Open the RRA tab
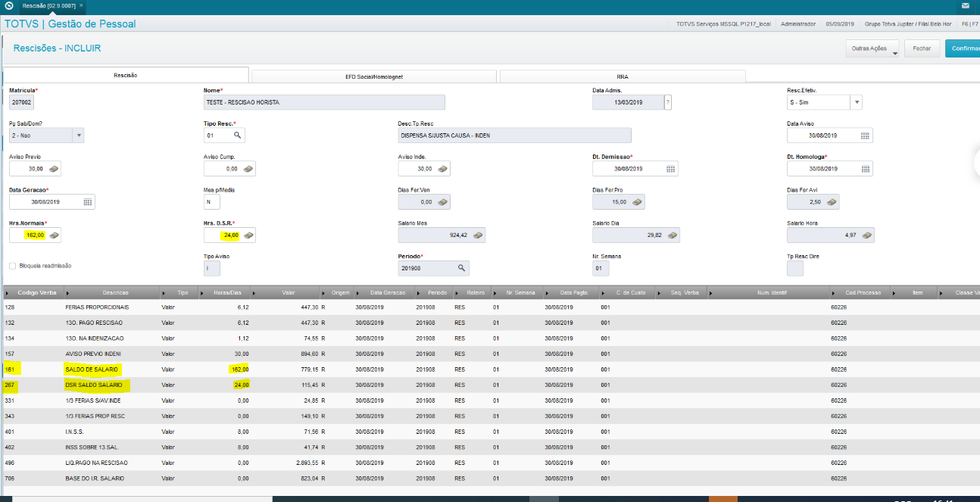 623,76
